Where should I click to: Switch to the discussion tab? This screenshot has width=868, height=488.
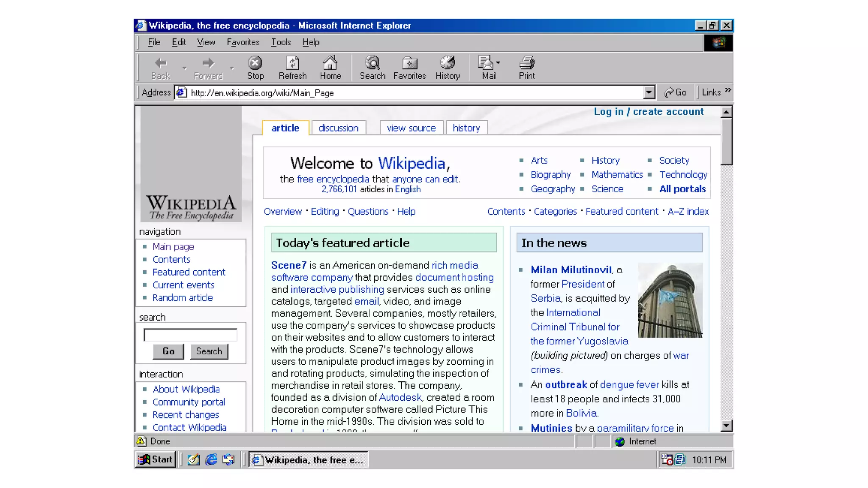(x=338, y=128)
